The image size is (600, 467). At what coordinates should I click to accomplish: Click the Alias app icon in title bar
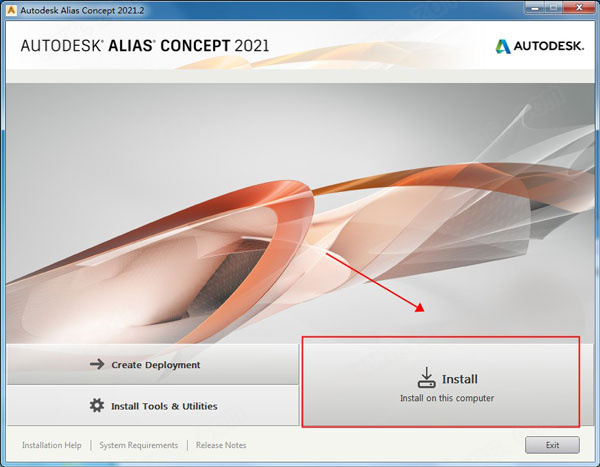11,10
